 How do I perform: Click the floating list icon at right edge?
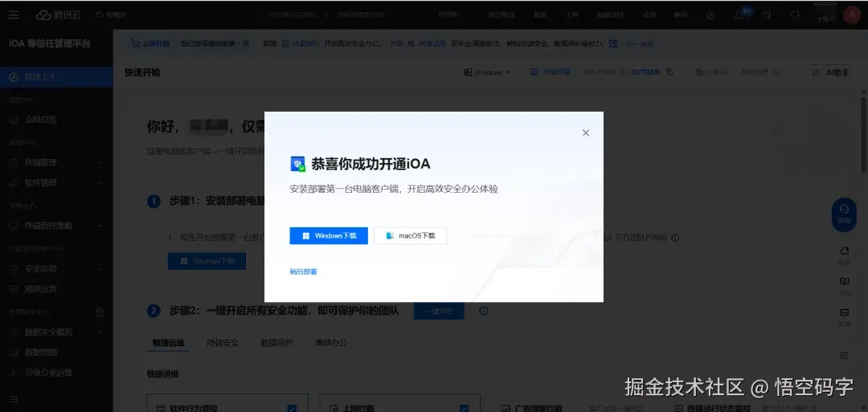click(844, 355)
